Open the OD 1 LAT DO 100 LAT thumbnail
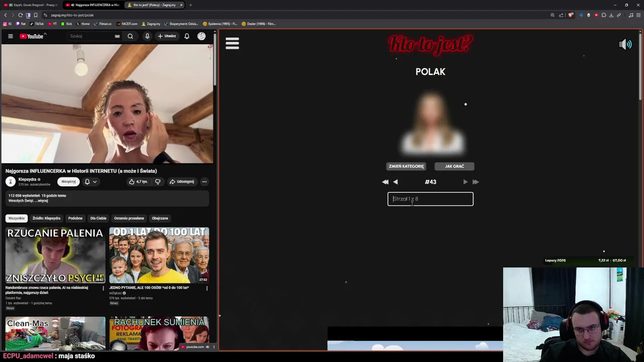Image resolution: width=644 pixels, height=362 pixels. (159, 255)
